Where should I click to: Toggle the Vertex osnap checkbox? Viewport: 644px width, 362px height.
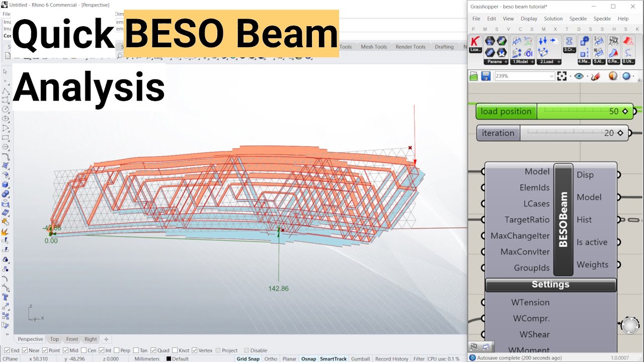195,350
